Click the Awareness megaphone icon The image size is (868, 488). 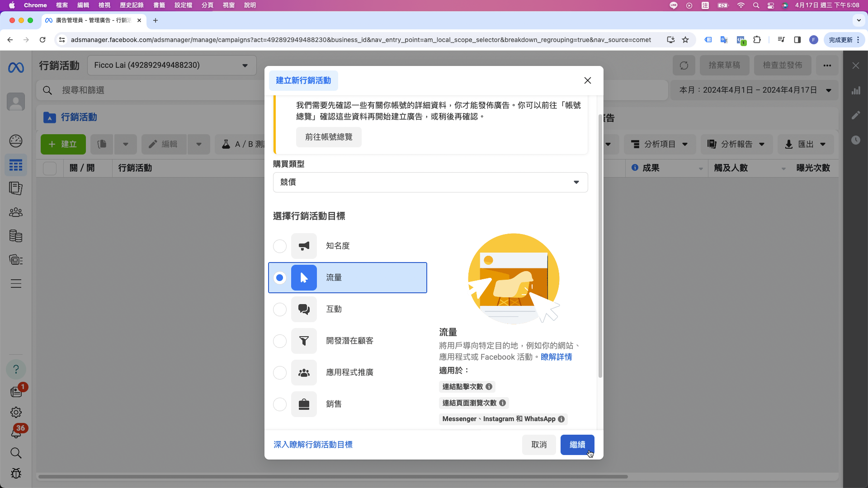pyautogui.click(x=304, y=246)
